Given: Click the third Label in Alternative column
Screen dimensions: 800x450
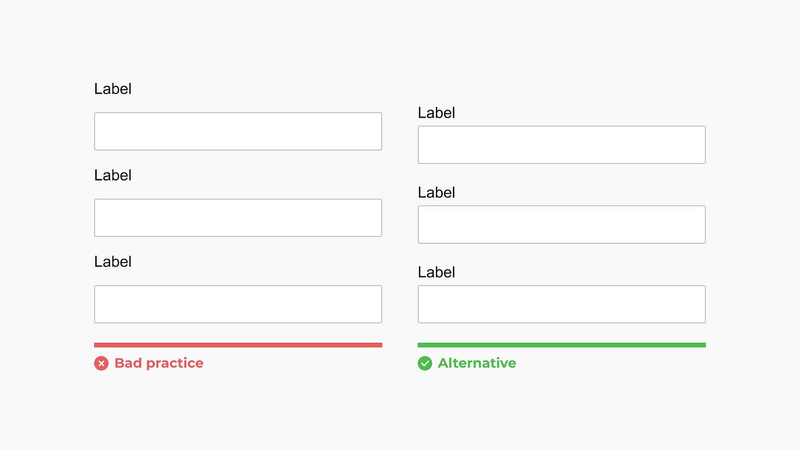Looking at the screenshot, I should pyautogui.click(x=436, y=272).
